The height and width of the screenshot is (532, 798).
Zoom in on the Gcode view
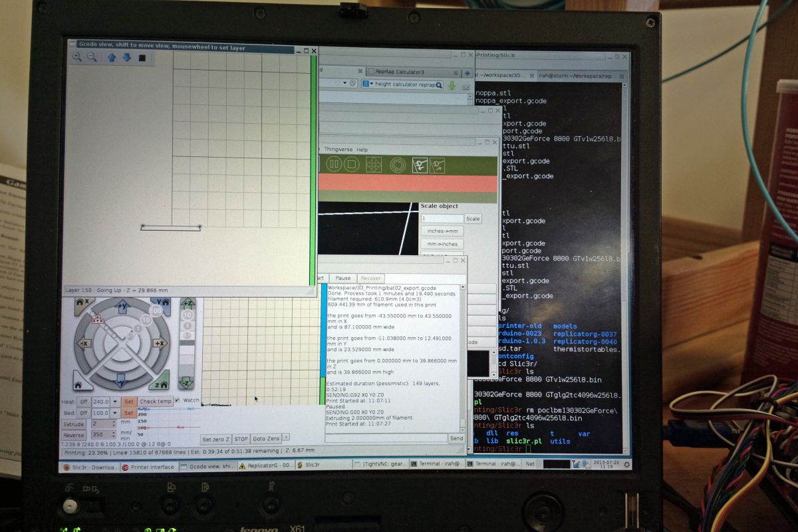tap(77, 58)
